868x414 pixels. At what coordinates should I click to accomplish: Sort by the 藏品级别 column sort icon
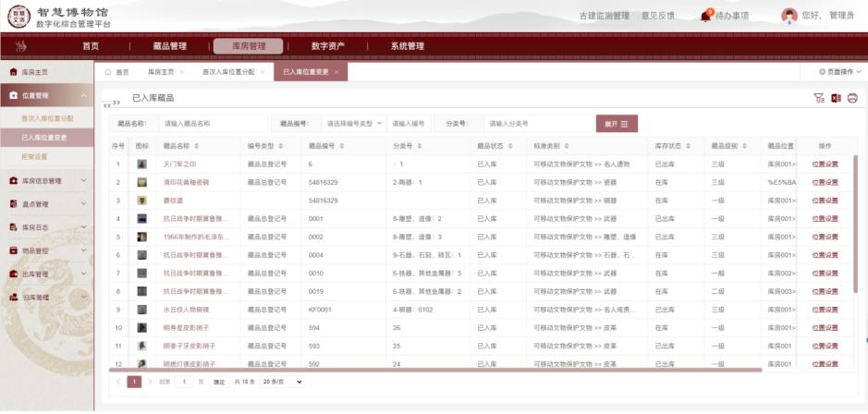pos(743,146)
